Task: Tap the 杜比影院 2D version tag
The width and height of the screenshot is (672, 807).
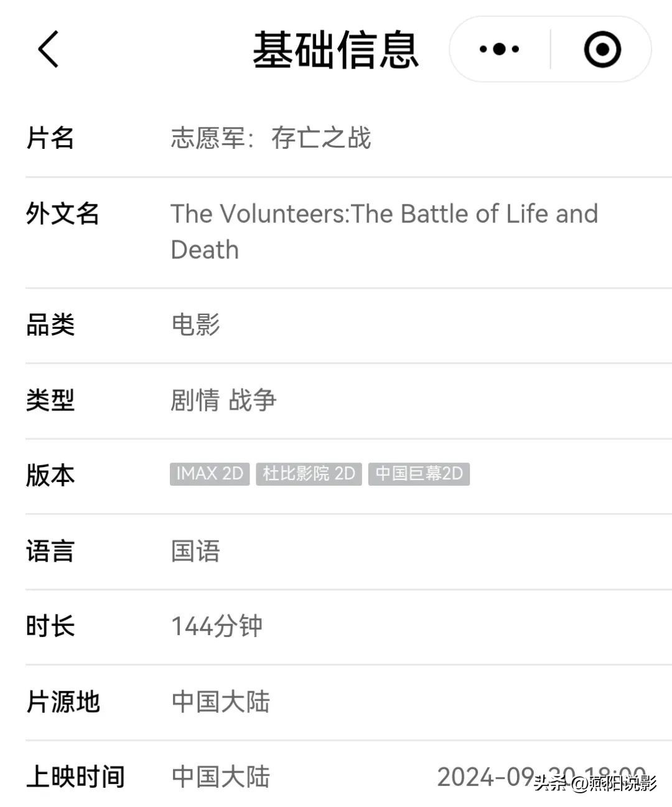Action: [x=309, y=474]
